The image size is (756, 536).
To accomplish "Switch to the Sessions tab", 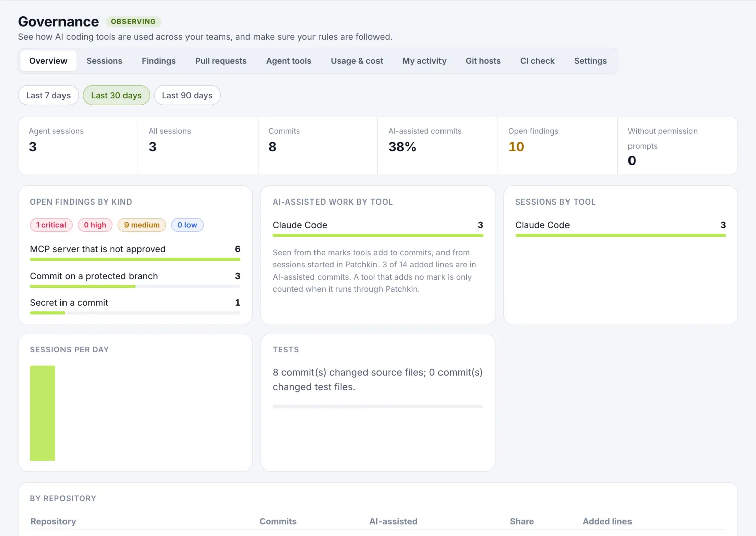I will coord(104,61).
